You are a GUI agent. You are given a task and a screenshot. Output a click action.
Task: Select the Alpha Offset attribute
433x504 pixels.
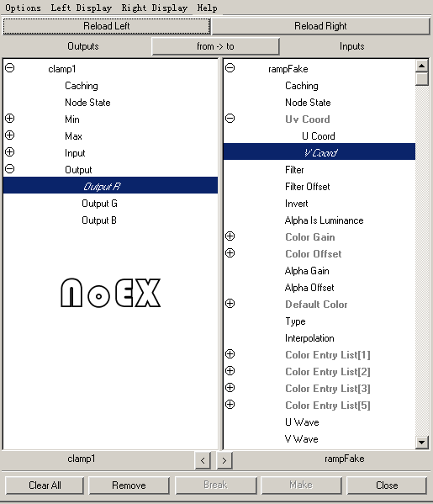click(309, 288)
